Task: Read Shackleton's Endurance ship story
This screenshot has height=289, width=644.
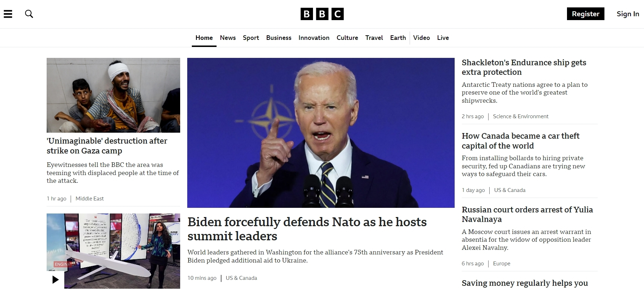Action: 524,67
